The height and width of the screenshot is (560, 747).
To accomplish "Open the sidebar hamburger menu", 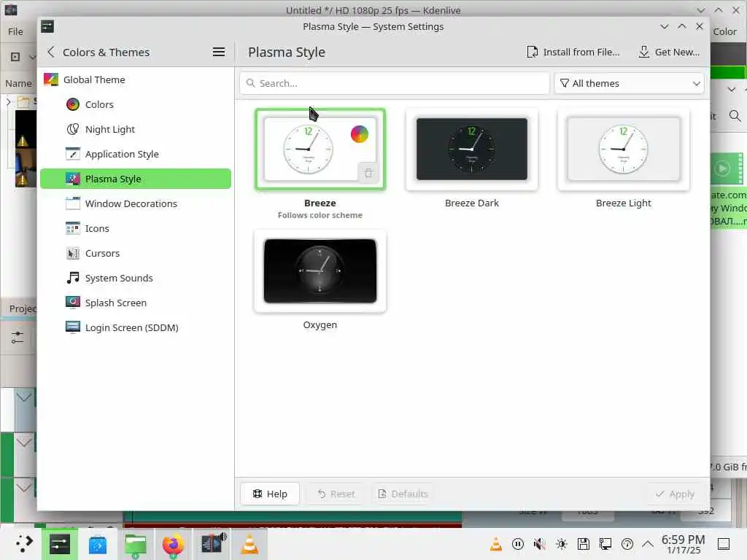I will [219, 52].
